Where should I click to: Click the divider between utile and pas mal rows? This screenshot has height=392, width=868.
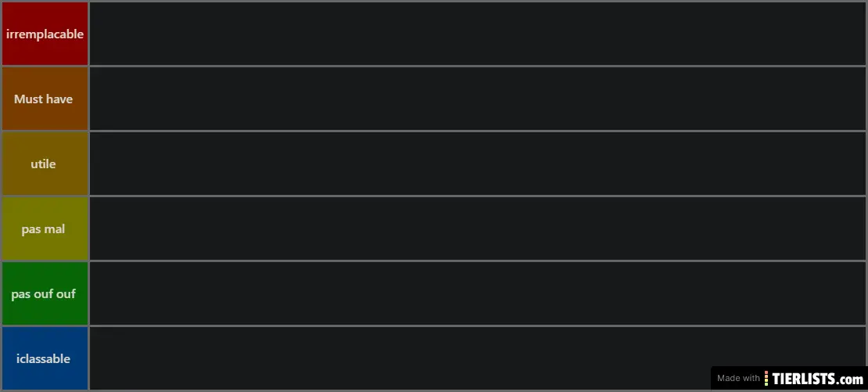coord(477,196)
